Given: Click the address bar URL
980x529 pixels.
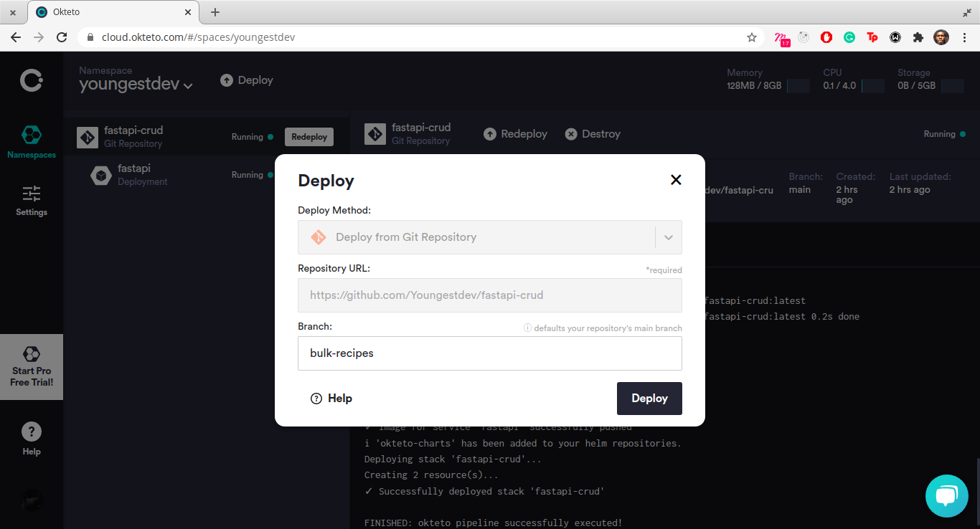Looking at the screenshot, I should (198, 37).
